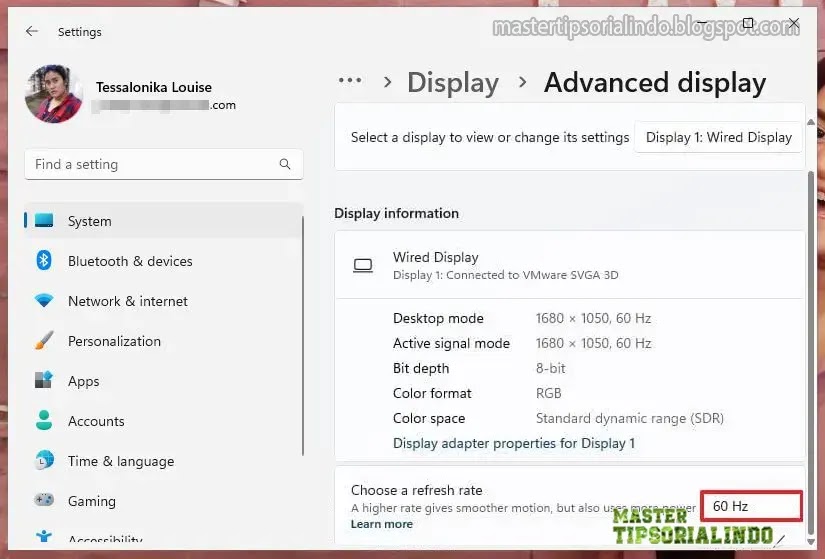Click the Find a setting search field
825x559 pixels.
coord(164,164)
